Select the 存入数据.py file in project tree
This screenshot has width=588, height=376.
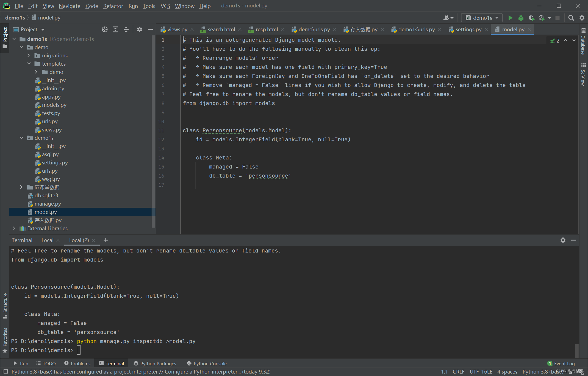tap(48, 220)
